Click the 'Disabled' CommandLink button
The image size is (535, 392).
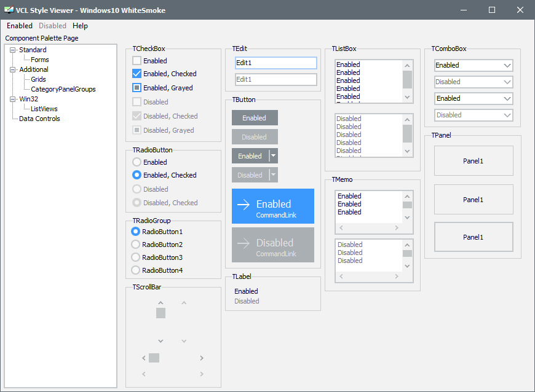pos(273,245)
